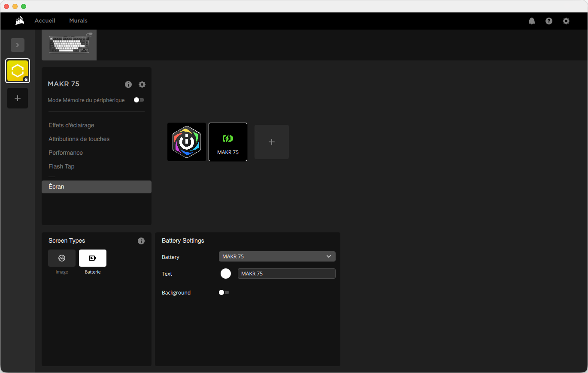
Task: Click the MAKR 75 text input field
Action: [286, 274]
